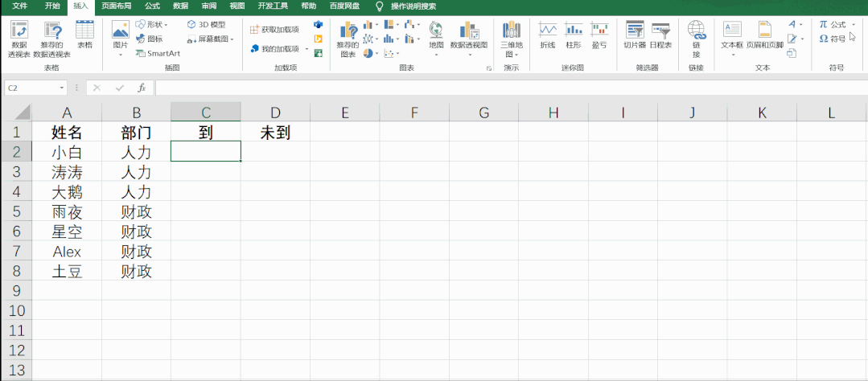This screenshot has width=868, height=381.
Task: Click Get Add-ins (获取加载项)
Action: point(274,29)
